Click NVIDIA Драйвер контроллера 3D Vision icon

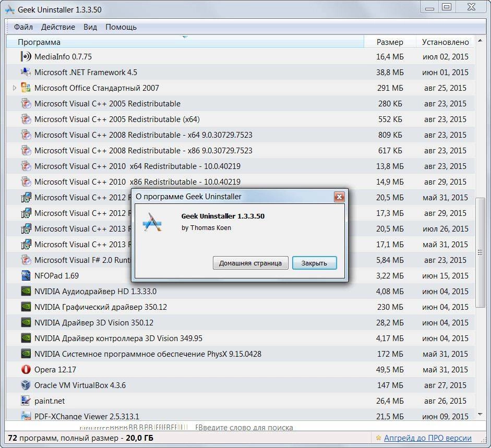(26, 338)
